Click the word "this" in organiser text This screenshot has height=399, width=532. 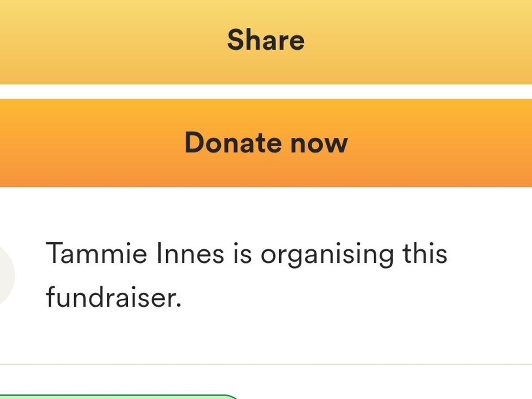tap(424, 254)
